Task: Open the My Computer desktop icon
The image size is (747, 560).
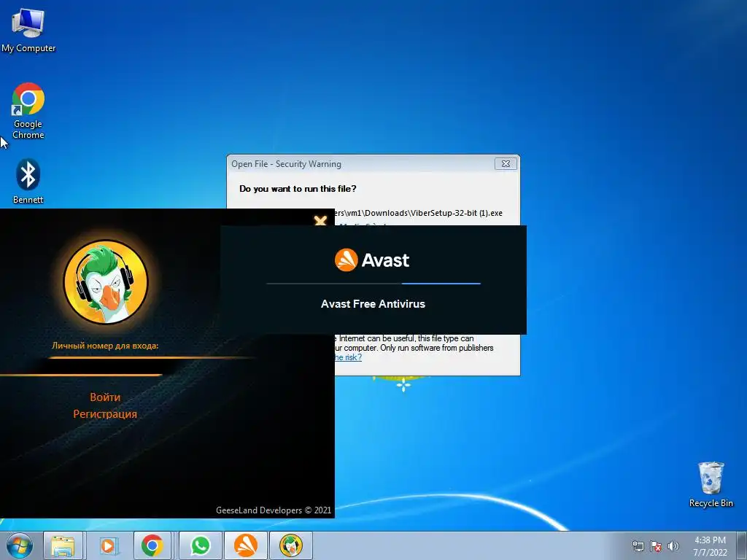Action: pyautogui.click(x=28, y=30)
